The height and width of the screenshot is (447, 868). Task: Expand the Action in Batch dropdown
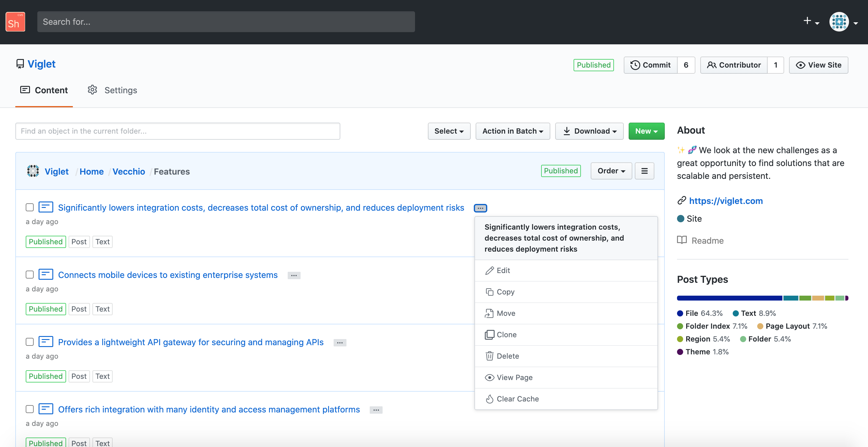click(x=513, y=131)
